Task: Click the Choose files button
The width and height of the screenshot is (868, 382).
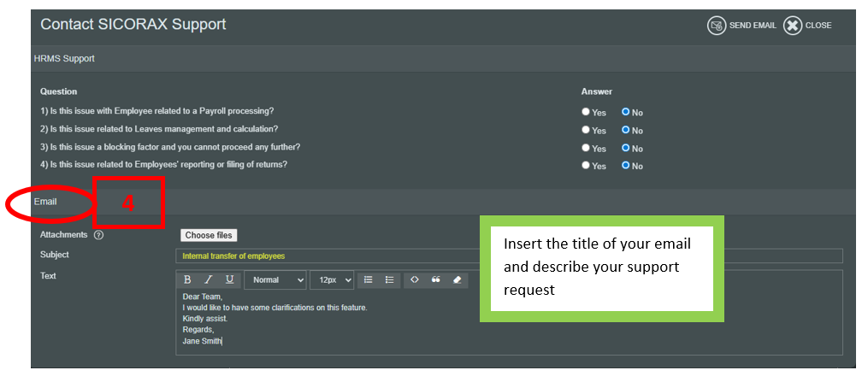Action: point(209,235)
